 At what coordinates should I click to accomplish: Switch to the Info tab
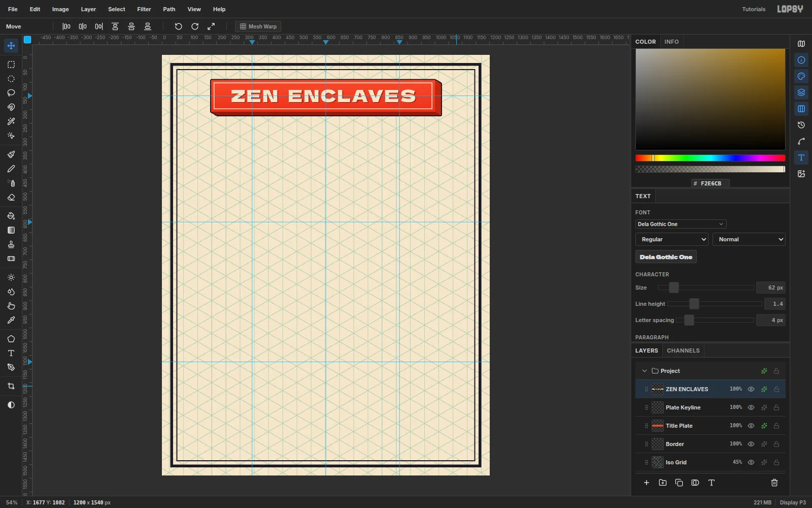pyautogui.click(x=671, y=42)
